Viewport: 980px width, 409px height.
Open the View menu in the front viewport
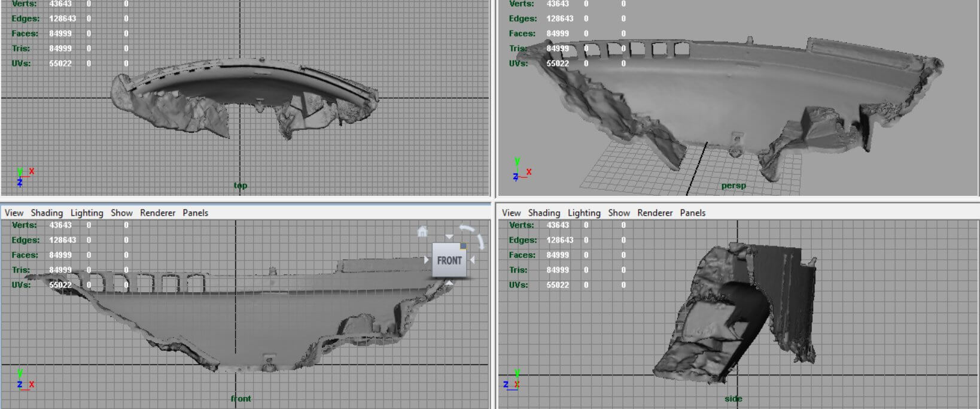click(14, 213)
